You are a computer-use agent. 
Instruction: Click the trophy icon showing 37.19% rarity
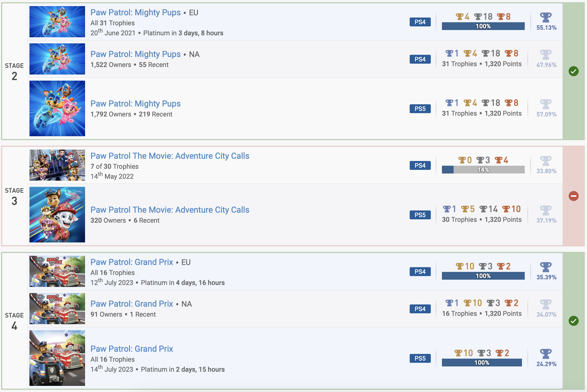click(x=546, y=210)
